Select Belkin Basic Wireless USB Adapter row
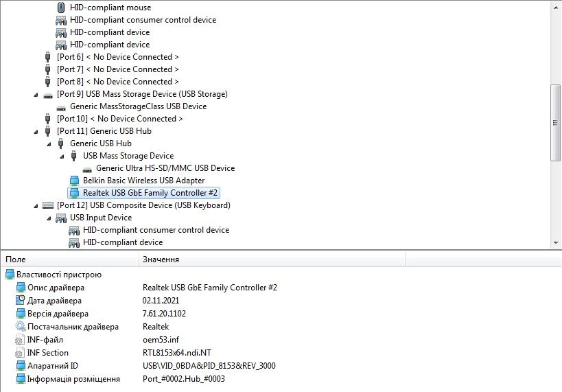 (x=143, y=181)
